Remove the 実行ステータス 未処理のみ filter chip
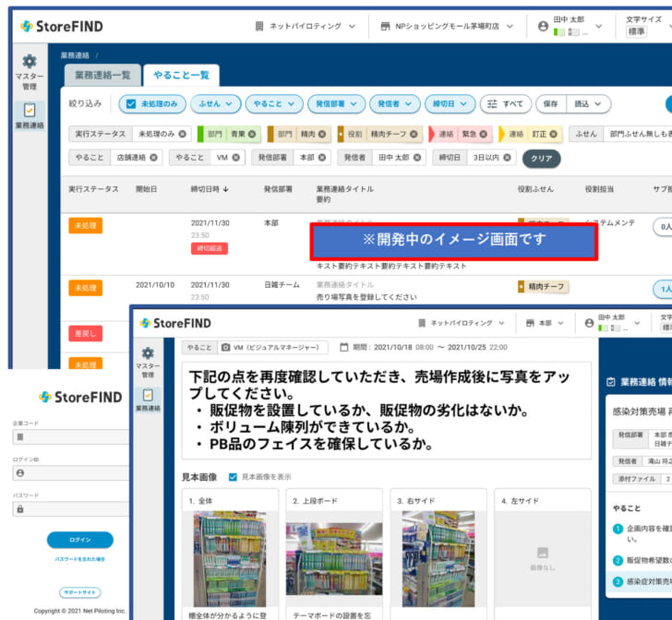Screen dimensions: 672x620 (182, 134)
